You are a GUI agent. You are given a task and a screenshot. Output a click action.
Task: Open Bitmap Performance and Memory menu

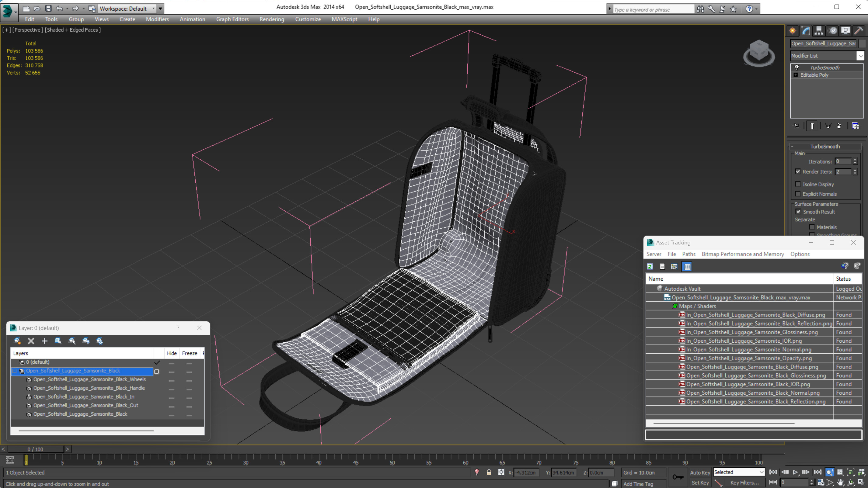(743, 254)
